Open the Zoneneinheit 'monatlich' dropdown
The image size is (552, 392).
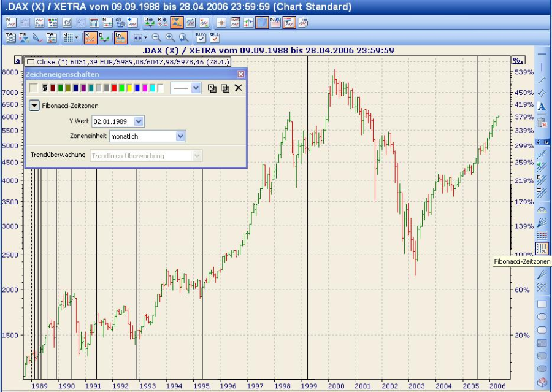coord(180,136)
